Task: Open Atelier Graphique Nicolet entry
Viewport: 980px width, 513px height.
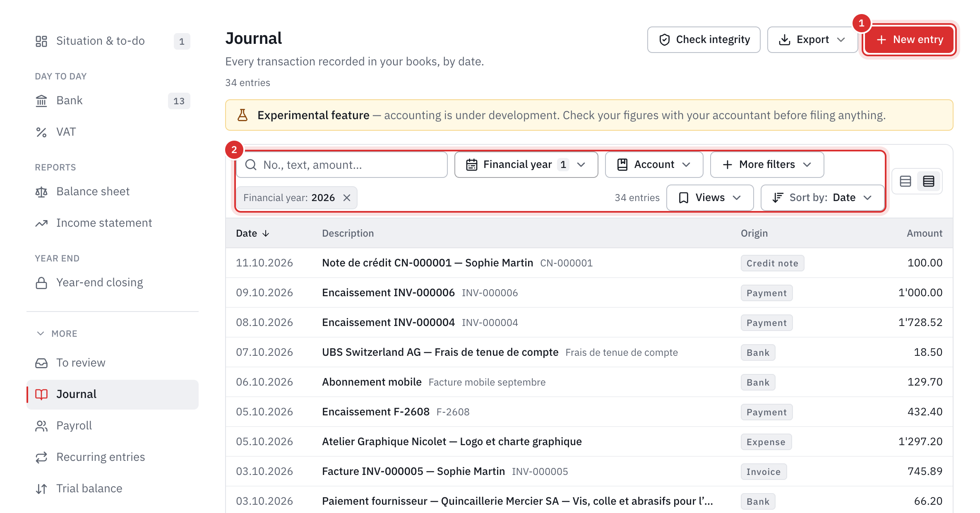Action: [x=589, y=442]
